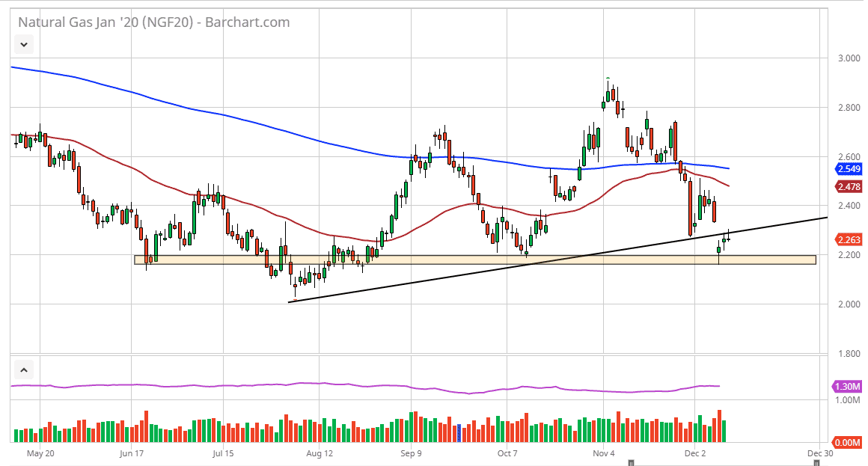The image size is (868, 466).
Task: Click the May 20 date label
Action: tap(40, 453)
